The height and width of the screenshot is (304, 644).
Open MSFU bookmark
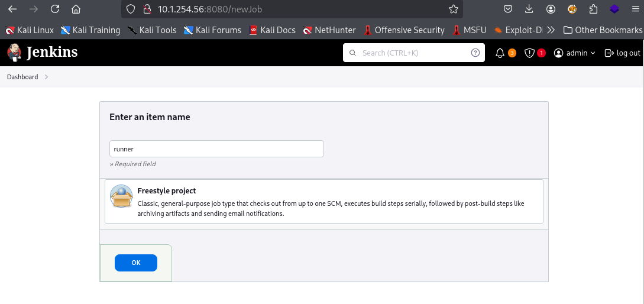[x=469, y=30]
